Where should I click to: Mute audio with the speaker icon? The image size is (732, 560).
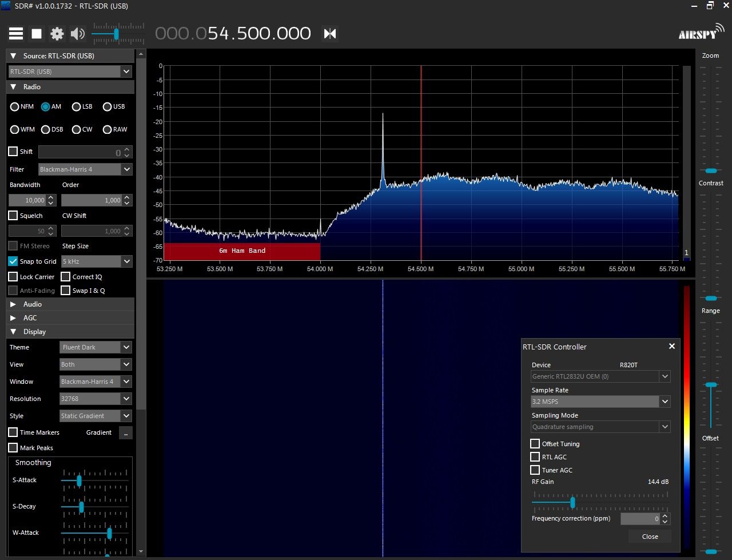[x=77, y=34]
